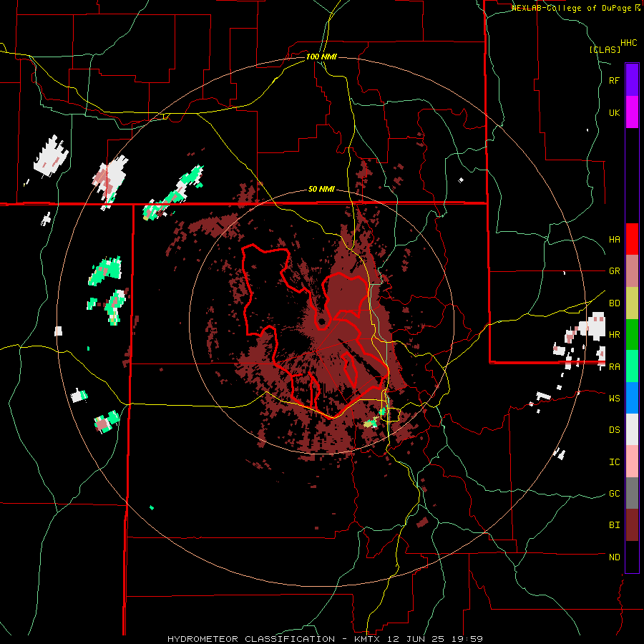Viewport: 644px width, 644px height.
Task: Click the [CLAS] label
Action: click(x=605, y=50)
